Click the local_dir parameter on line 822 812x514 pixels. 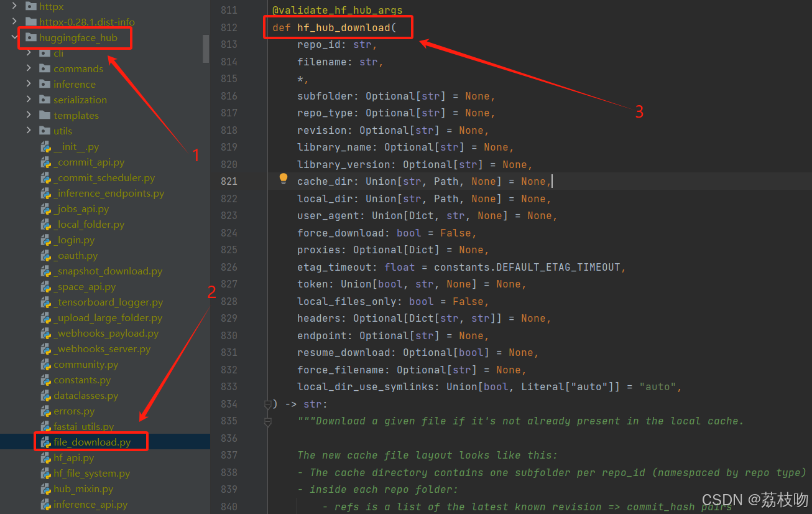[x=325, y=199]
